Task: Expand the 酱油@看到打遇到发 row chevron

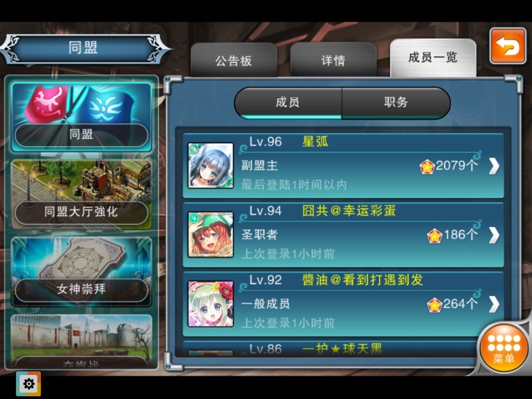Action: pos(494,304)
